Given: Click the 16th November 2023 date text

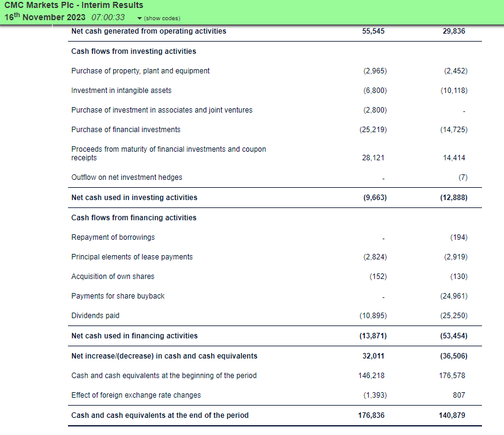Looking at the screenshot, I should [45, 17].
